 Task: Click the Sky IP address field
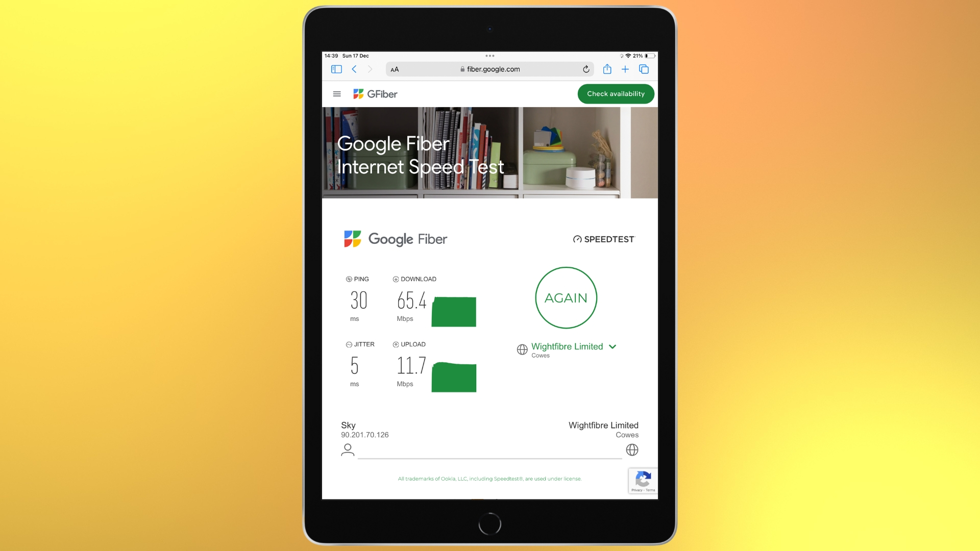coord(365,435)
